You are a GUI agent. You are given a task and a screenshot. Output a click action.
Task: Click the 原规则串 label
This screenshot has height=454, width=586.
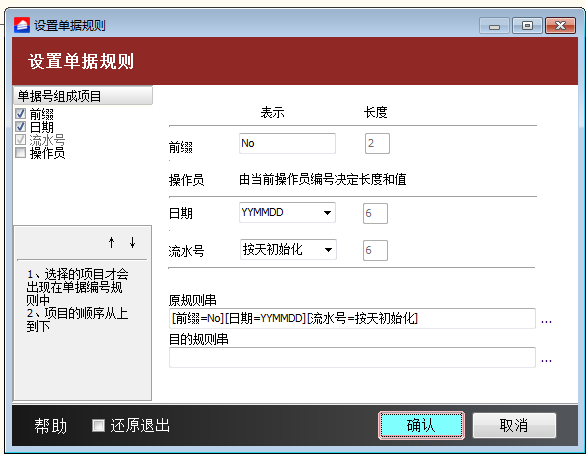(x=192, y=300)
